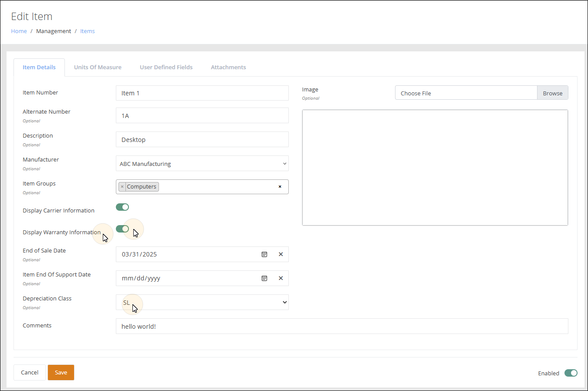588x391 pixels.
Task: Click the Choose File input box
Action: (466, 93)
